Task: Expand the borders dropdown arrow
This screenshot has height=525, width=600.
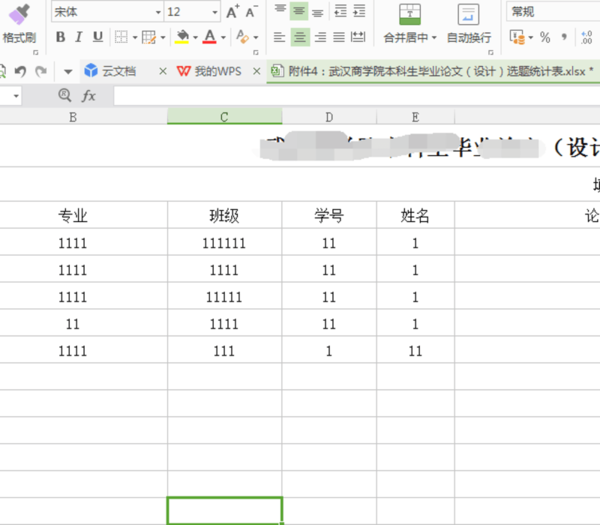Action: (135, 38)
